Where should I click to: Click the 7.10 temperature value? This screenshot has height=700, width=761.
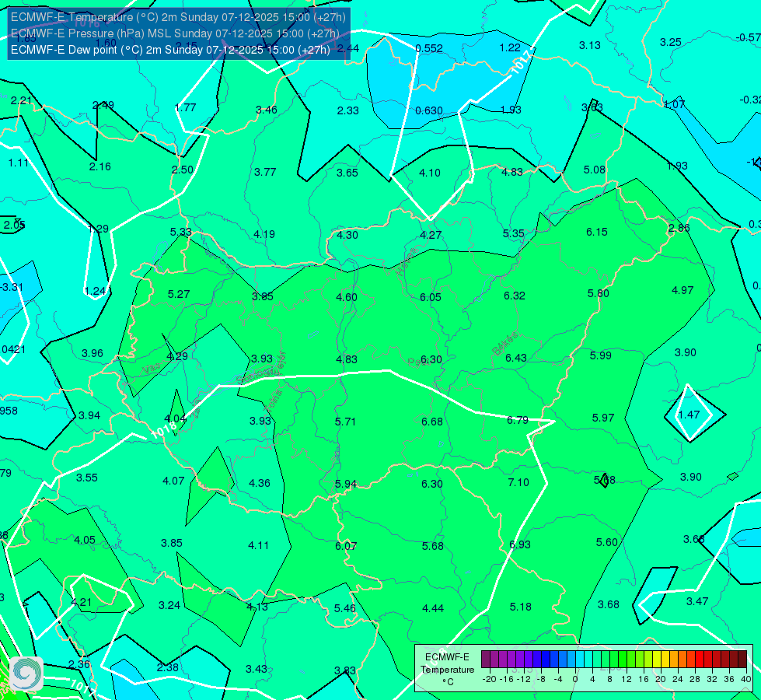point(518,482)
